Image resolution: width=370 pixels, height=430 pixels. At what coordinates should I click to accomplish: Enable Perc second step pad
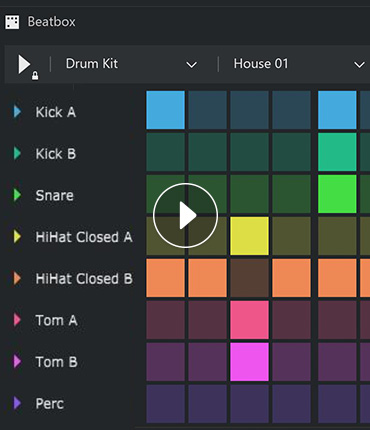207,404
